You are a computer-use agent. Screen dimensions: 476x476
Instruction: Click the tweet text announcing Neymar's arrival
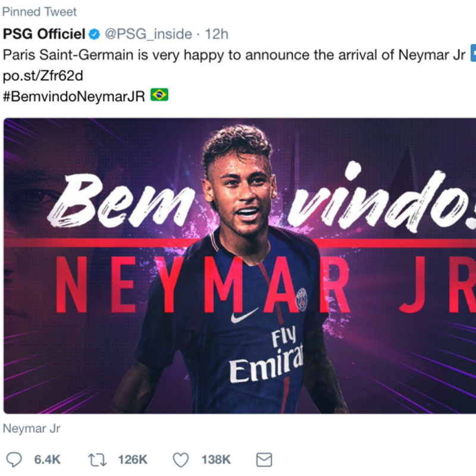pos(234,55)
